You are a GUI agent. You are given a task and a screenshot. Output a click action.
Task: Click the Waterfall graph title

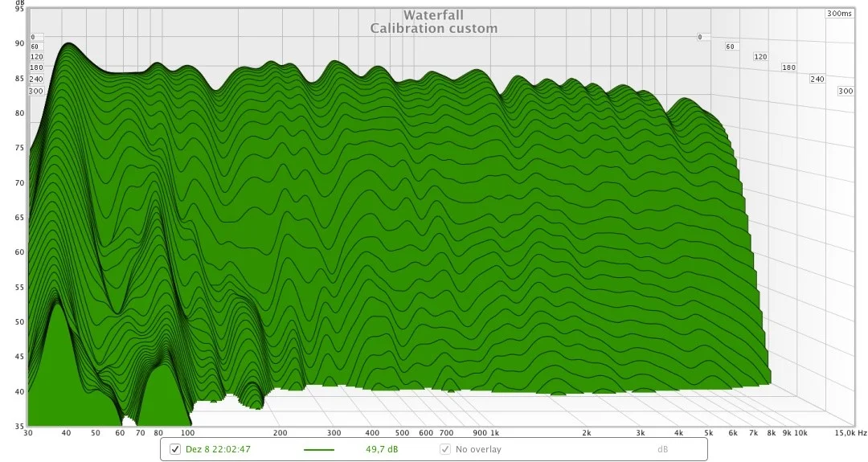[x=433, y=15]
